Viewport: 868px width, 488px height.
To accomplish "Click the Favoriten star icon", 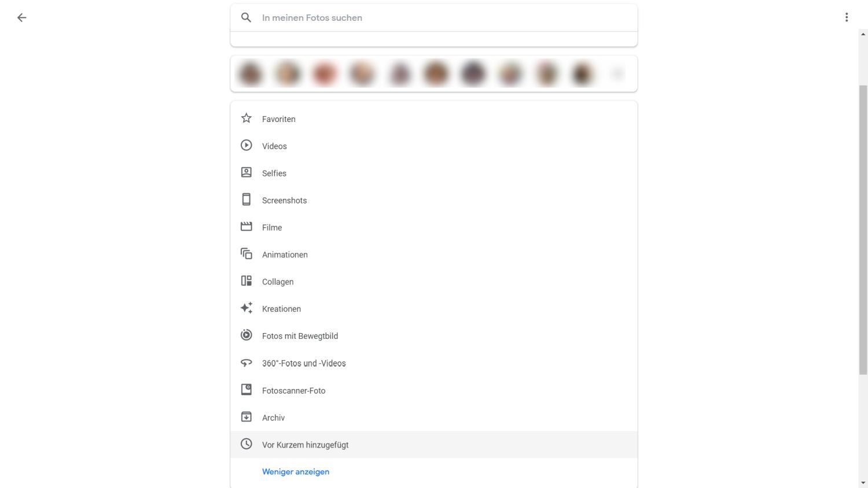I will (x=246, y=119).
